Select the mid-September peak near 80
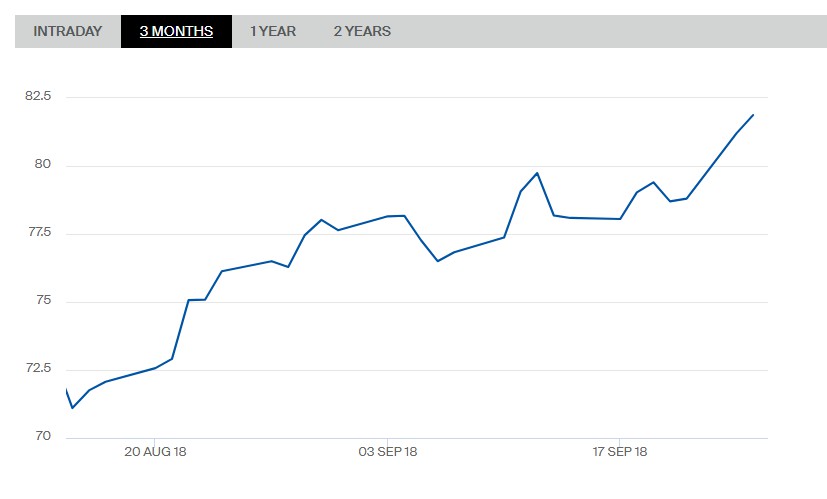Viewport: 827px width, 499px height. coord(537,173)
